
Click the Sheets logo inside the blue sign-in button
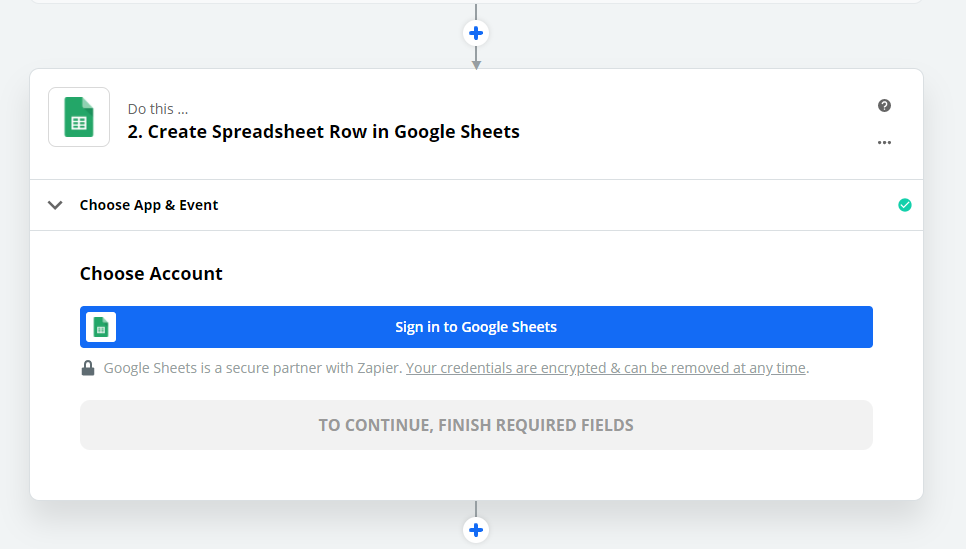pyautogui.click(x=101, y=327)
